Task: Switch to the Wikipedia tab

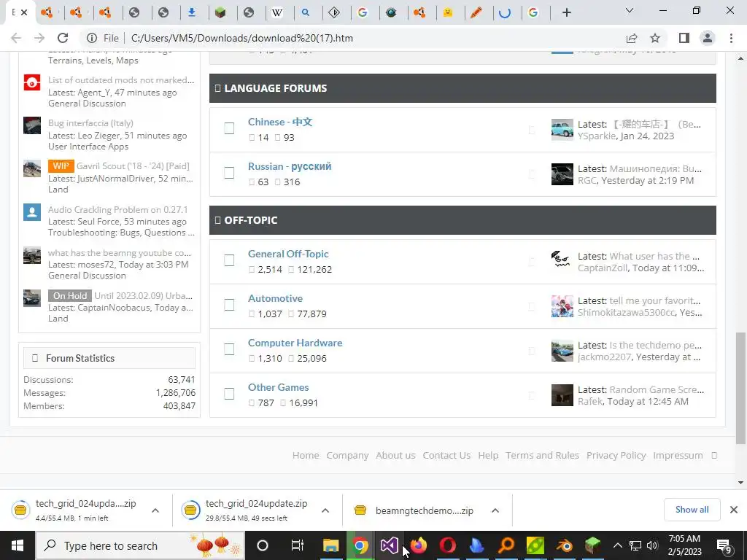Action: [276, 13]
